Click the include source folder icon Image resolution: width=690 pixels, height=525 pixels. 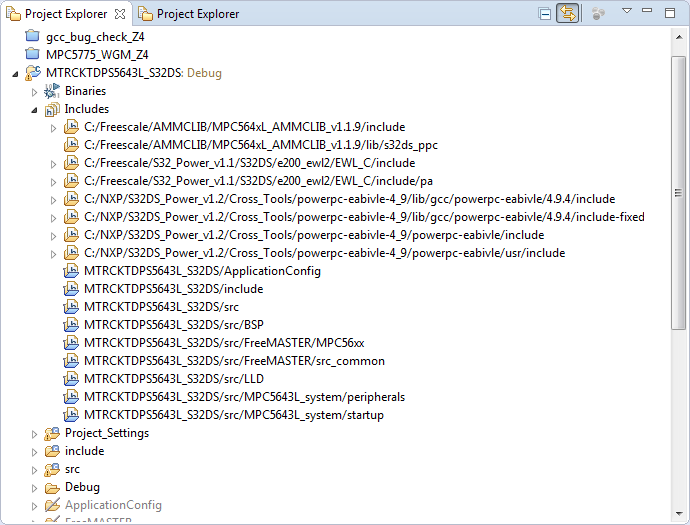coord(52,452)
